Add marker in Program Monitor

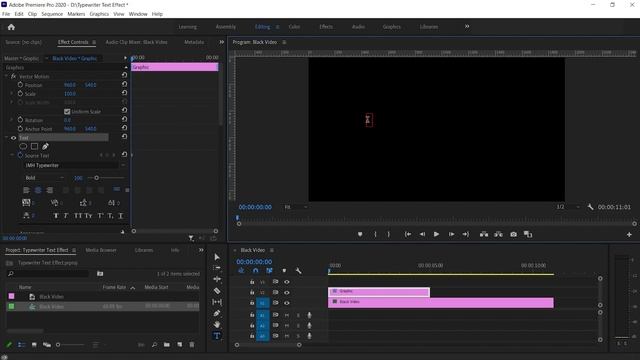360,234
